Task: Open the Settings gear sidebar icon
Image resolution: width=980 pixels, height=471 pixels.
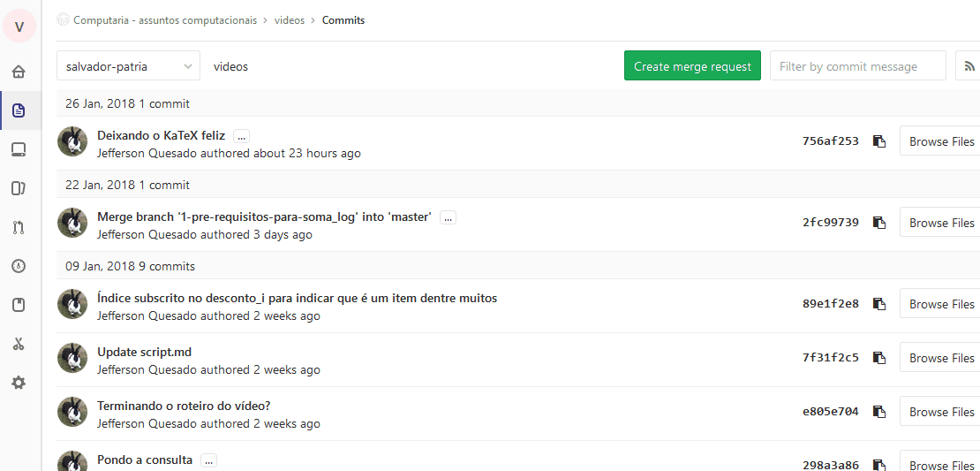Action: [x=19, y=383]
